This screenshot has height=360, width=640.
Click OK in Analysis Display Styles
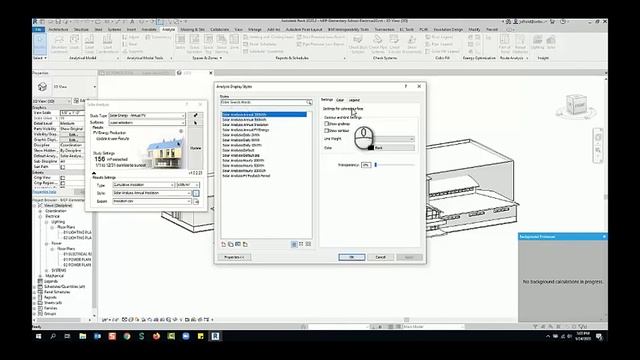(x=351, y=257)
